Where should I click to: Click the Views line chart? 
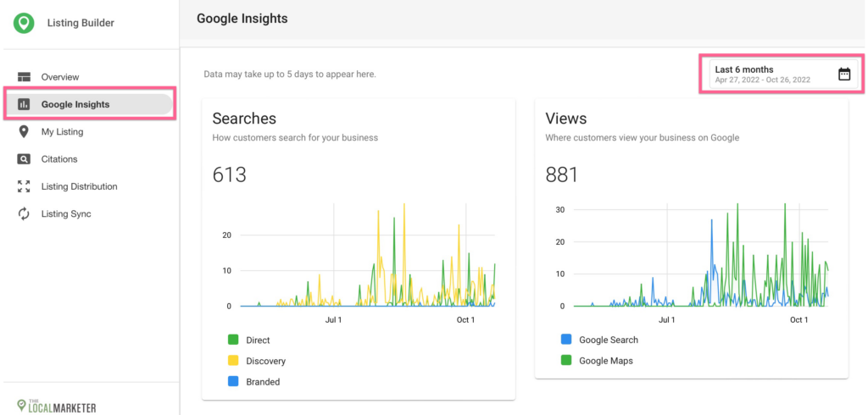(701, 255)
